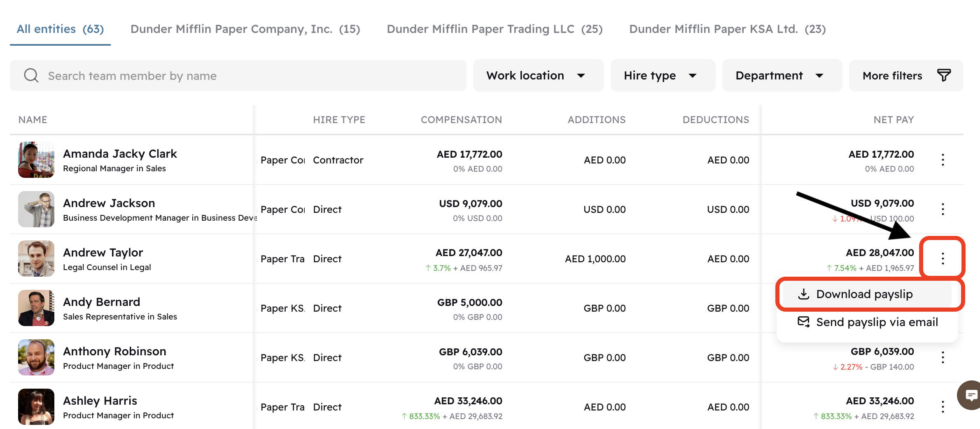Image resolution: width=980 pixels, height=429 pixels.
Task: Open the Dunder Mifflin Paper KSA Ltd. tab
Action: click(727, 29)
